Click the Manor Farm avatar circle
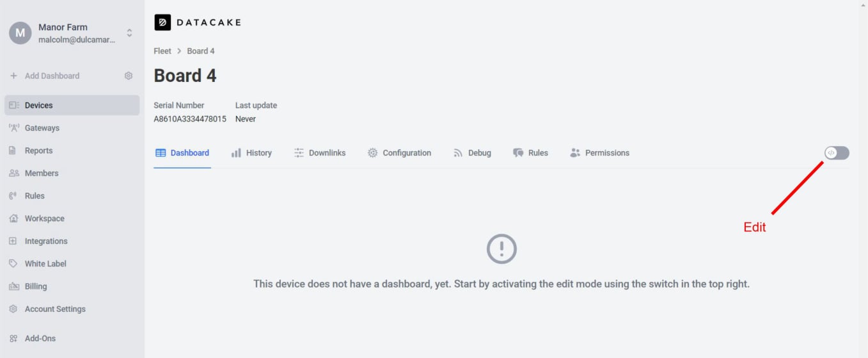868x358 pixels. point(20,33)
